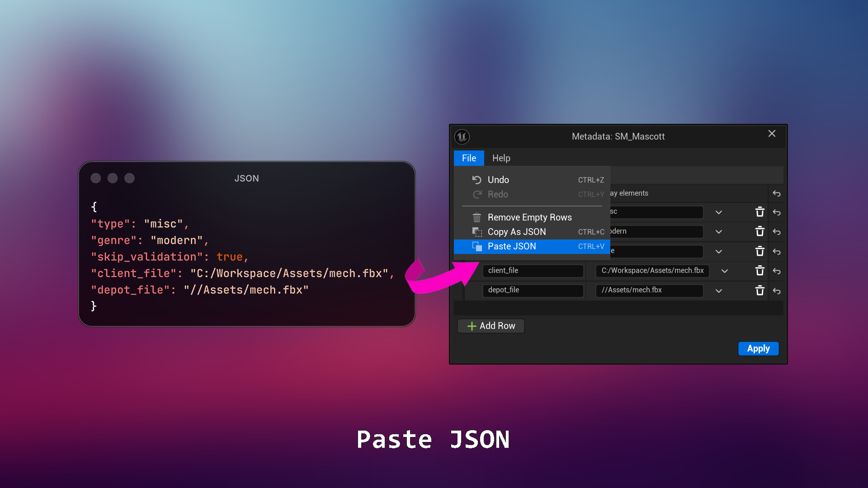Click the depot_file key input field

(533, 290)
